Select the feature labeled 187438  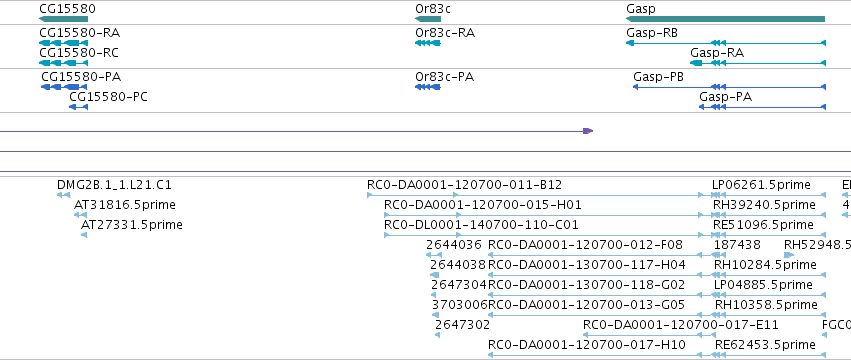point(737,245)
